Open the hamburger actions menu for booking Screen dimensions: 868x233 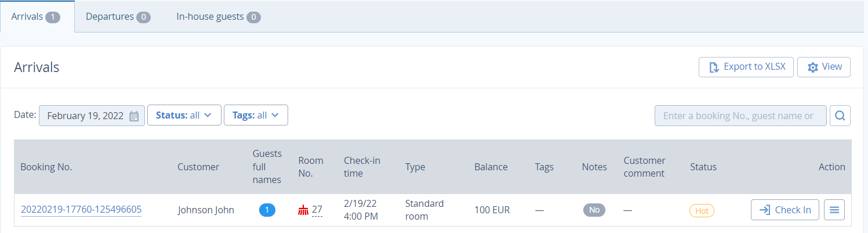click(834, 210)
